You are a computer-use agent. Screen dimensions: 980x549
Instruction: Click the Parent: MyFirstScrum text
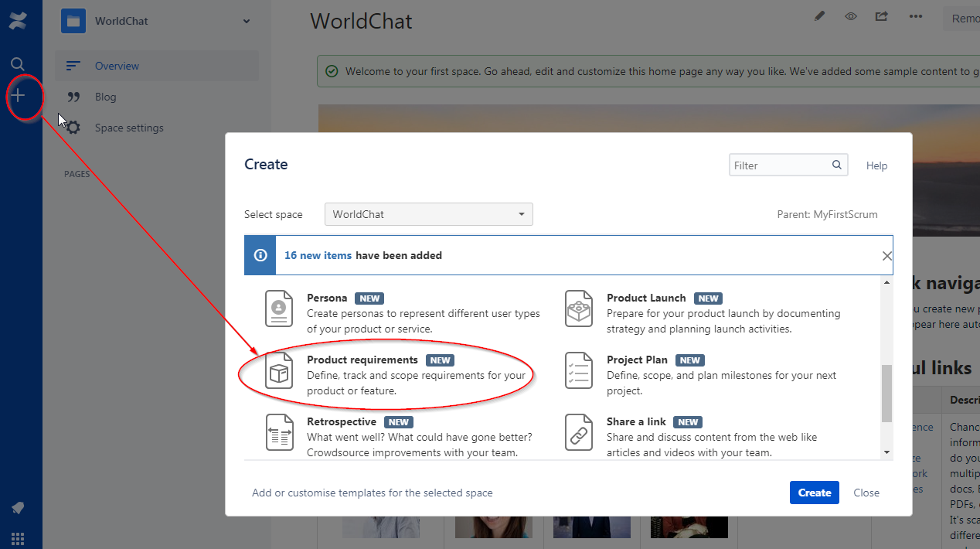[827, 214]
